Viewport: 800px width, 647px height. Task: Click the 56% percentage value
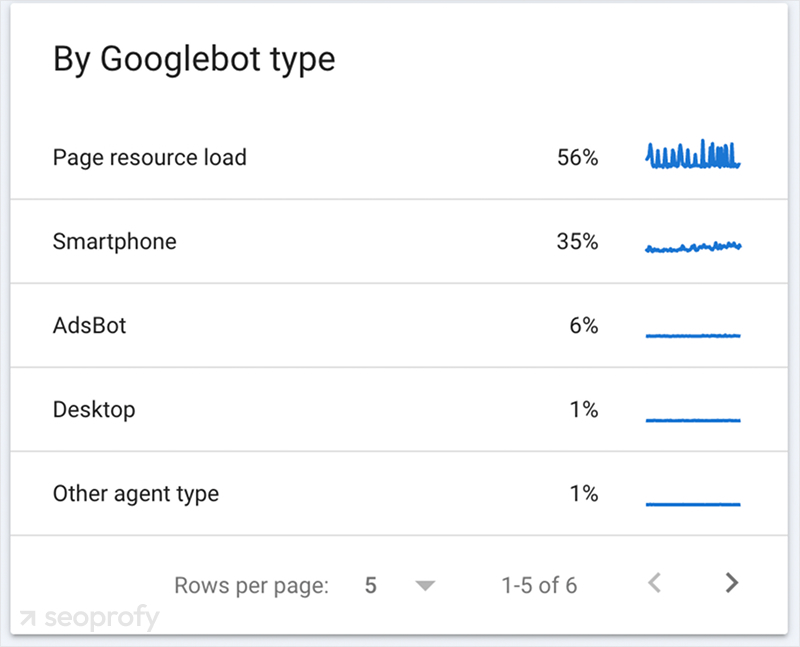(x=577, y=157)
